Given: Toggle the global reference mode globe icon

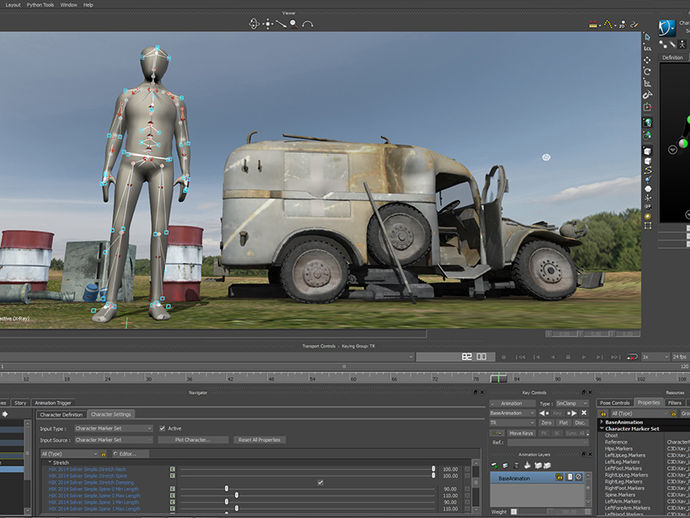Looking at the screenshot, I should pyautogui.click(x=648, y=123).
